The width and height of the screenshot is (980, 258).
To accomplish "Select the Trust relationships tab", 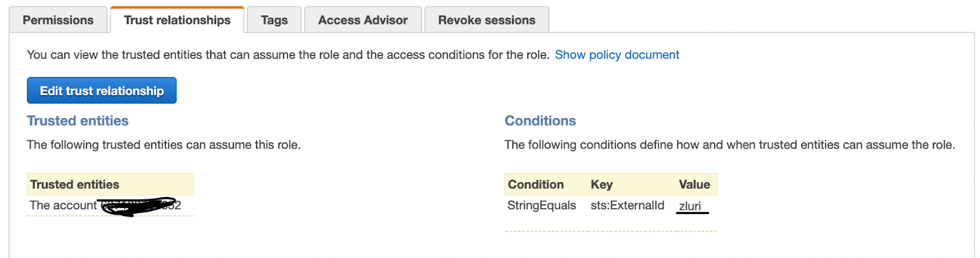I will (177, 20).
